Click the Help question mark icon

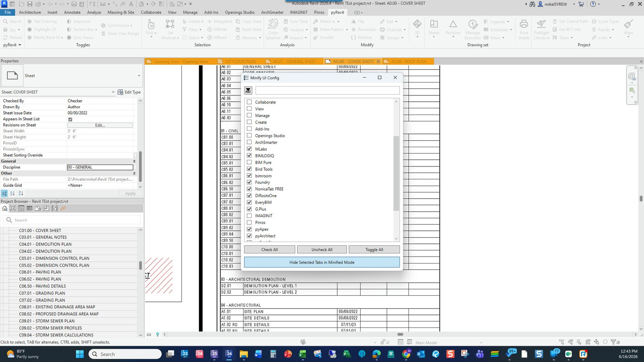pos(593,4)
